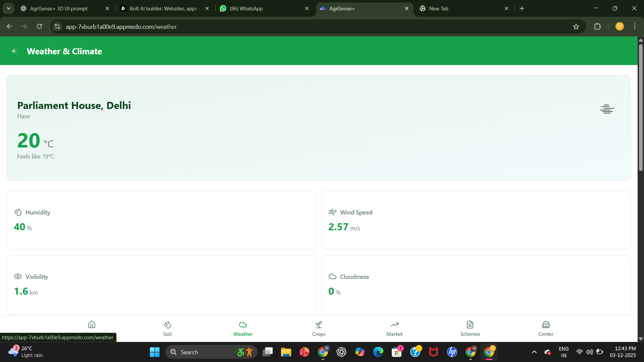Click the page vertical scrollbar
This screenshot has width=644, height=362.
[641, 107]
